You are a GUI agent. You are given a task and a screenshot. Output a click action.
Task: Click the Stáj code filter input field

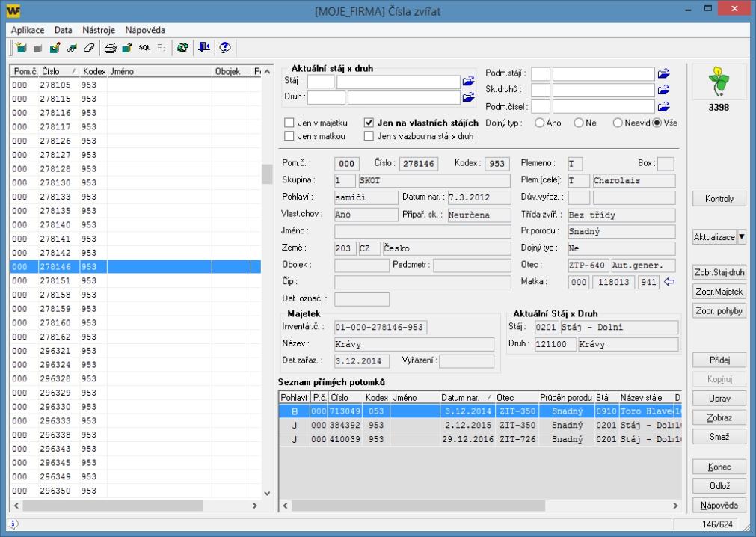[321, 82]
